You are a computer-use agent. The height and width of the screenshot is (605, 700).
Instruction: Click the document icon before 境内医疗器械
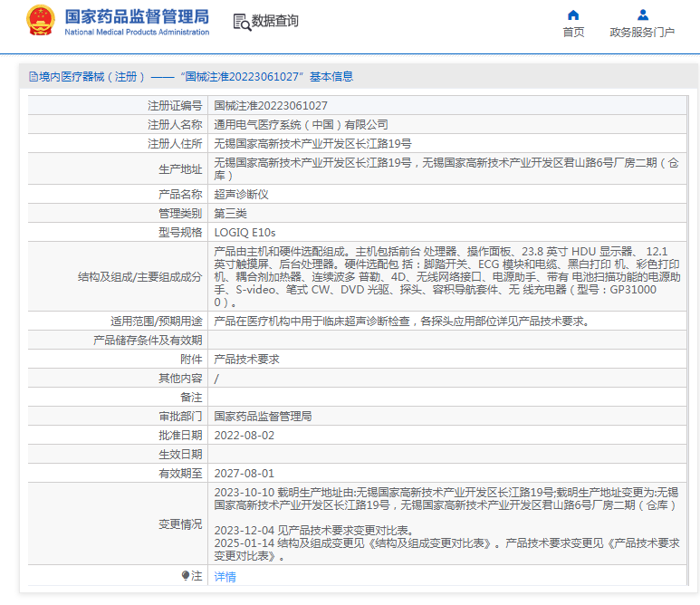coord(34,77)
